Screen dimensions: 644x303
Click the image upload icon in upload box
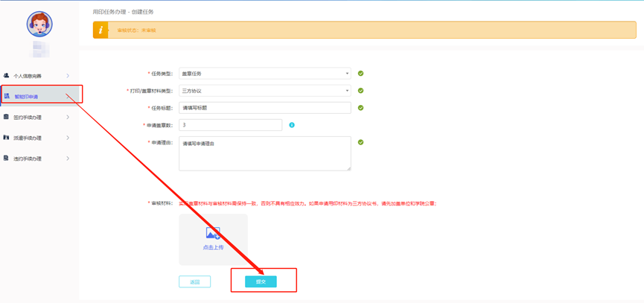tap(213, 234)
